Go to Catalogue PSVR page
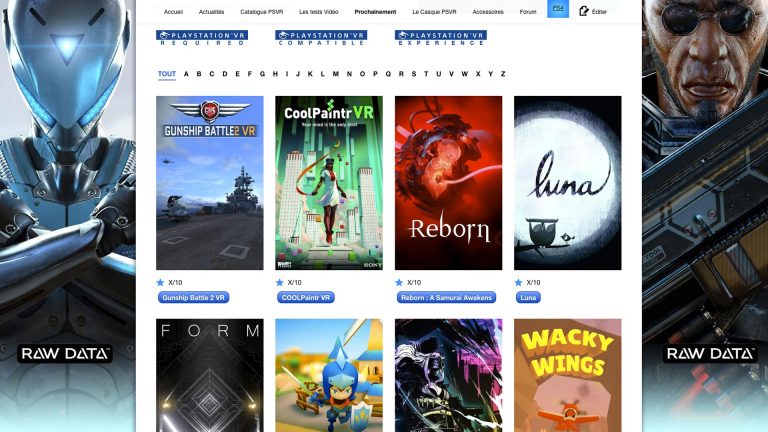This screenshot has width=768, height=432. click(262, 12)
